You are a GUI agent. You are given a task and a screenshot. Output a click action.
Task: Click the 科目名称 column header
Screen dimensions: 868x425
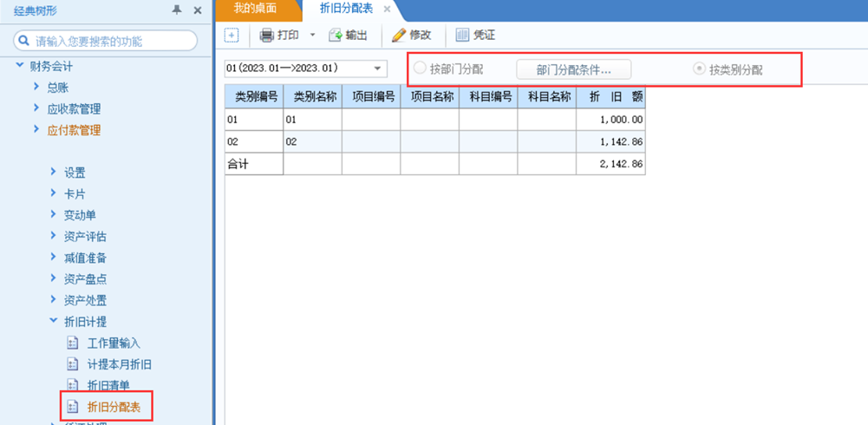tap(547, 97)
